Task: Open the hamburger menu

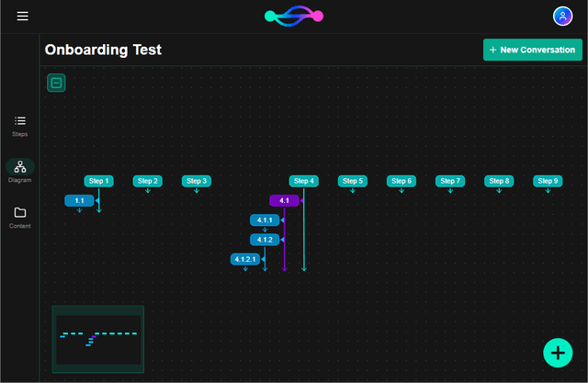Action: [22, 17]
